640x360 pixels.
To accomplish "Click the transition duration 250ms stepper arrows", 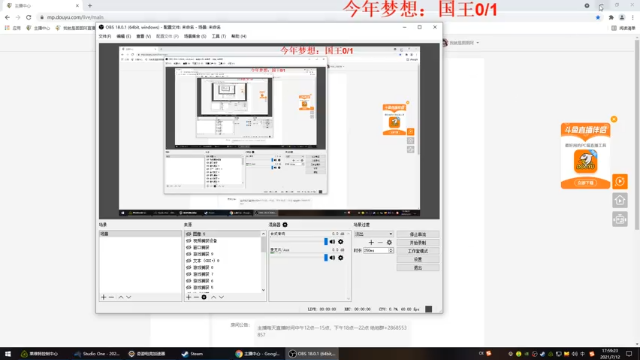I will (391, 251).
